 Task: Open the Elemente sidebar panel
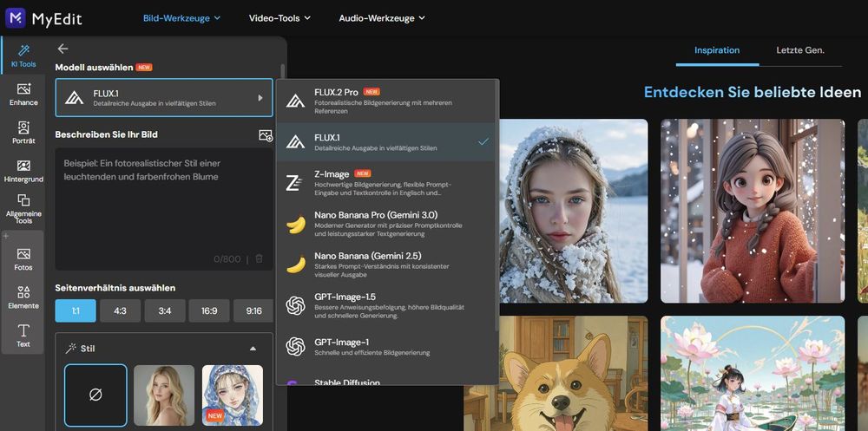pyautogui.click(x=23, y=297)
